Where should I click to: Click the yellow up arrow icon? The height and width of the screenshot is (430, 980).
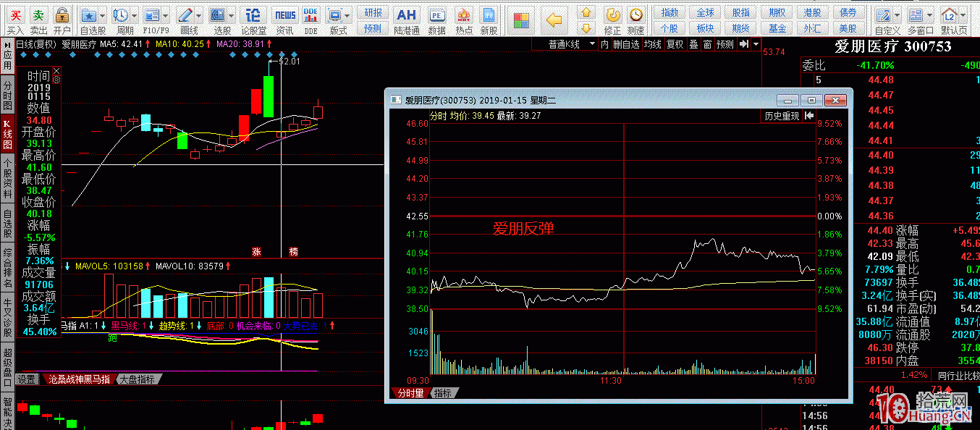coord(587,12)
